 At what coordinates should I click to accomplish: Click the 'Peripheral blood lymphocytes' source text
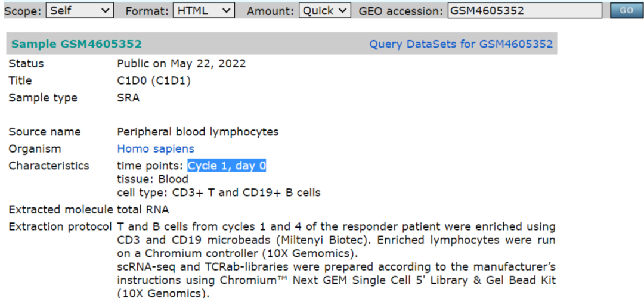tap(197, 132)
